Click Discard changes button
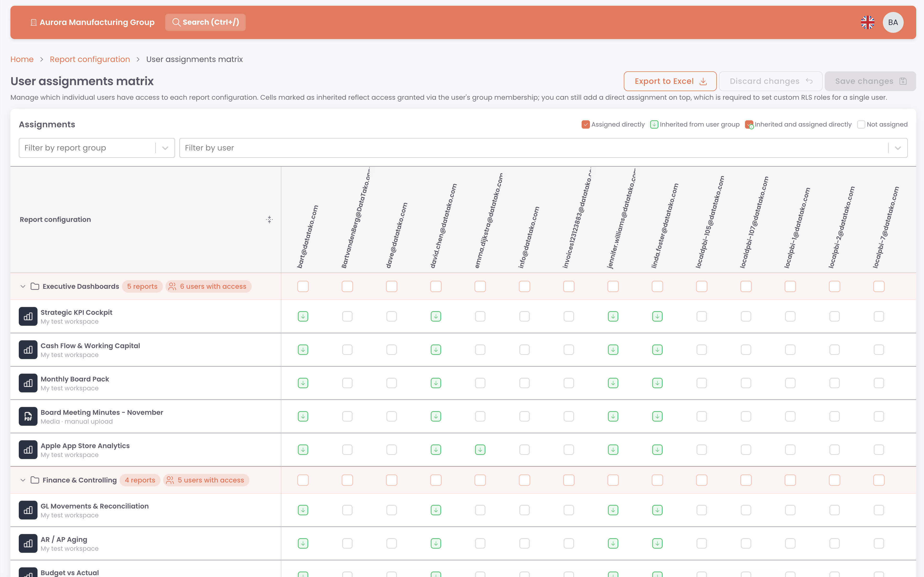Screen dimensions: 924x577 [770, 81]
